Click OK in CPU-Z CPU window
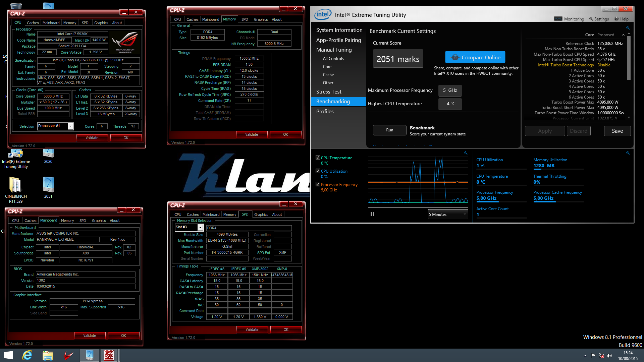The width and height of the screenshot is (644, 362). pos(126,138)
